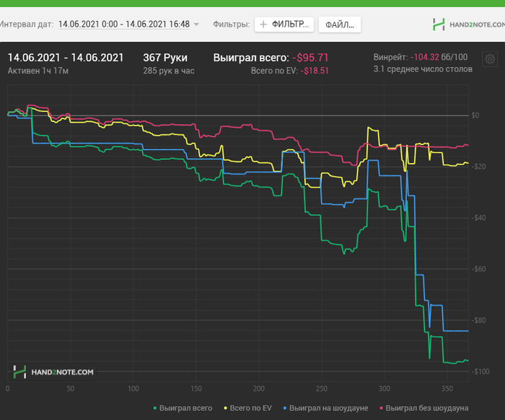Click the Hand2Note logo in header
The height and width of the screenshot is (420, 505).
[x=469, y=25]
